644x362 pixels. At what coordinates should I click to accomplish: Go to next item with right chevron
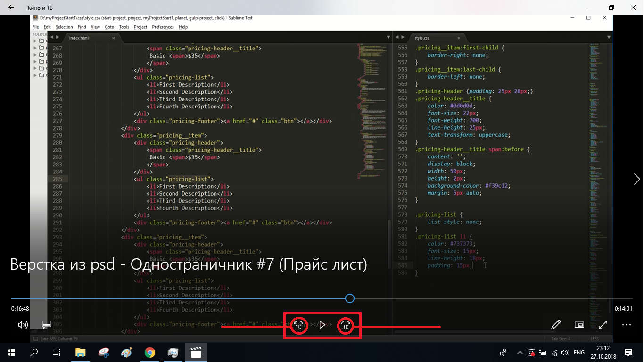pyautogui.click(x=636, y=179)
